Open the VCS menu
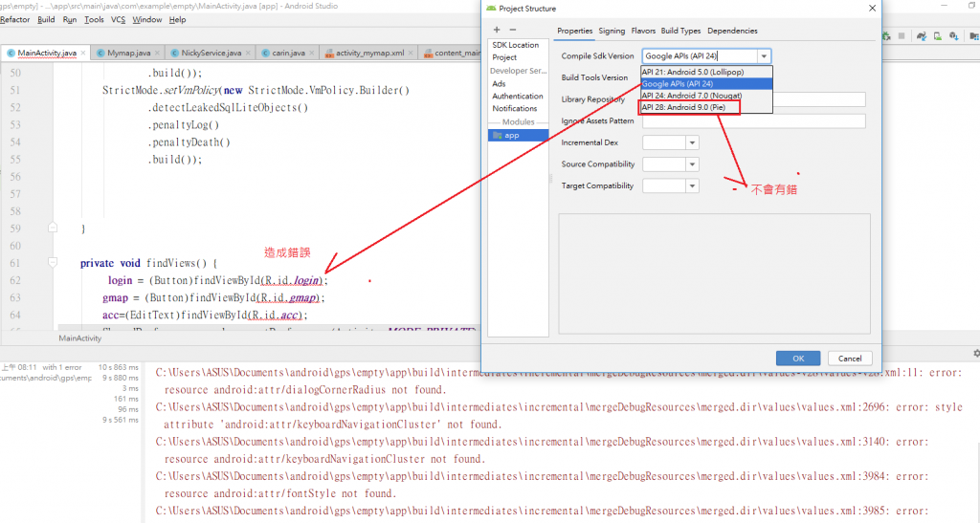The height and width of the screenshot is (523, 980). point(118,19)
